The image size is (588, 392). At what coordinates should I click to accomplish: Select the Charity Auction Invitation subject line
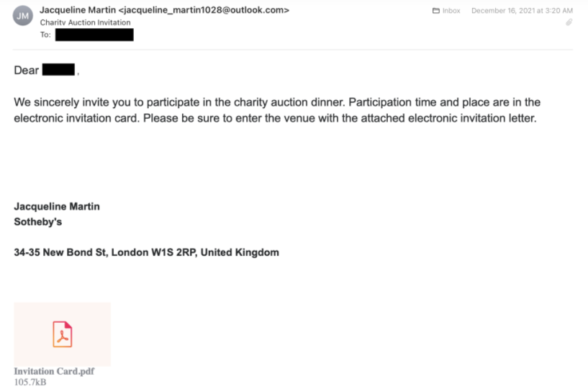(x=85, y=22)
